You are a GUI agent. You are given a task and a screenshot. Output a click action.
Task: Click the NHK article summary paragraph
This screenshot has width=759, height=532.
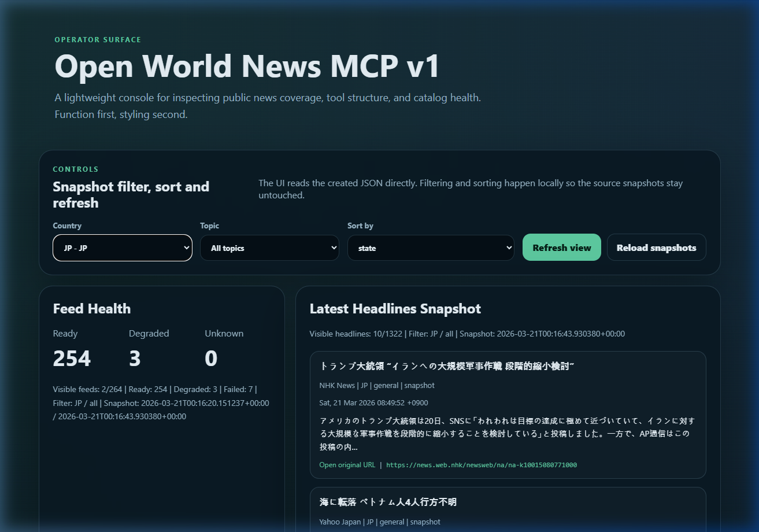508,434
